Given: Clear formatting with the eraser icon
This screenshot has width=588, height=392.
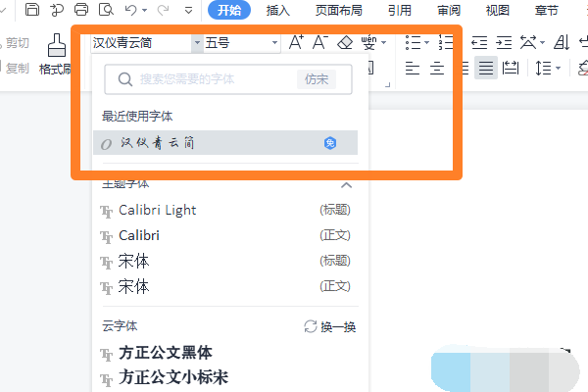Looking at the screenshot, I should click(x=344, y=43).
